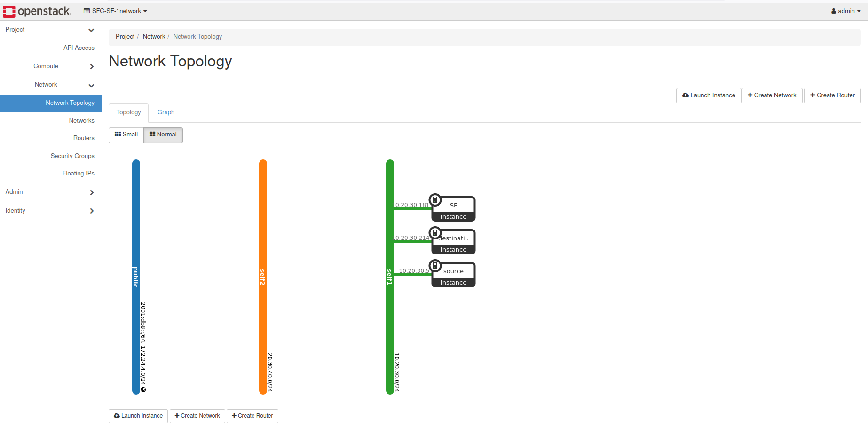Expand the Identity sidebar section
Image resolution: width=868 pixels, height=437 pixels.
(92, 211)
